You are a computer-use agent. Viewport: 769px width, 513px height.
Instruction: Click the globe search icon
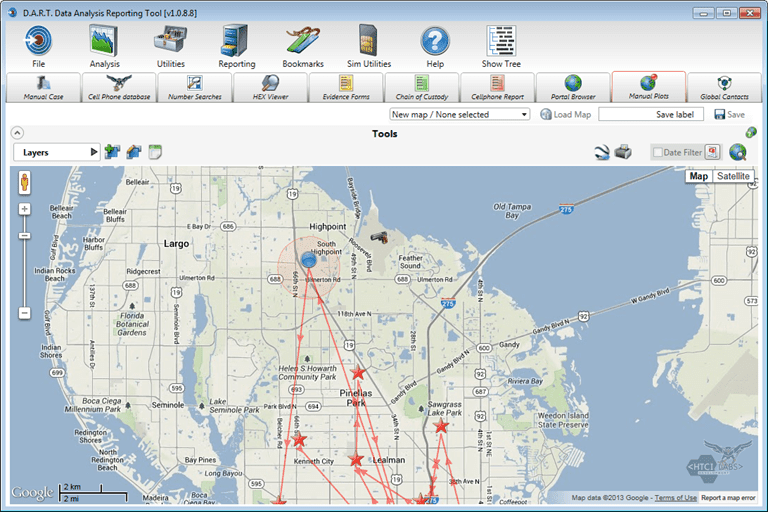click(x=737, y=153)
